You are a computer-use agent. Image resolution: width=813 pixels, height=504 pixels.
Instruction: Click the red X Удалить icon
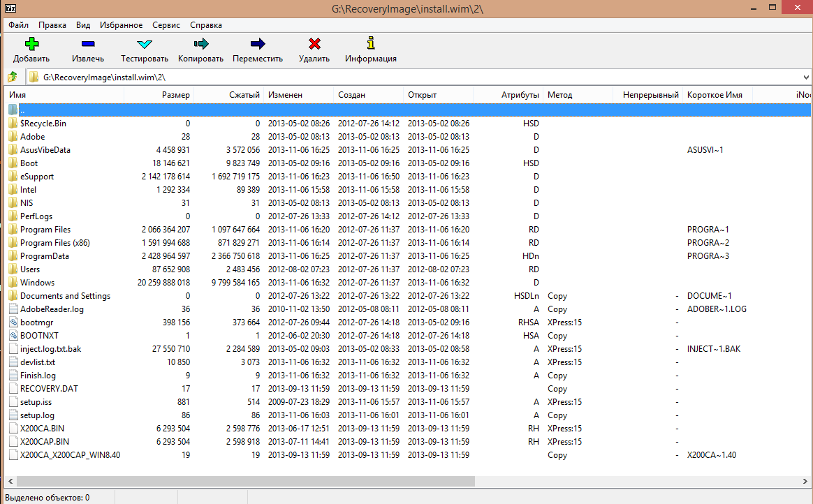click(314, 43)
